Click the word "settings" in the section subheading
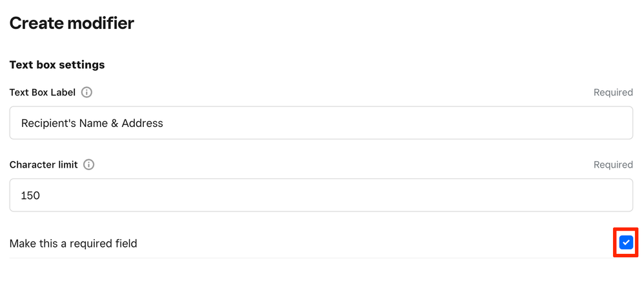This screenshot has width=644, height=281. click(82, 65)
